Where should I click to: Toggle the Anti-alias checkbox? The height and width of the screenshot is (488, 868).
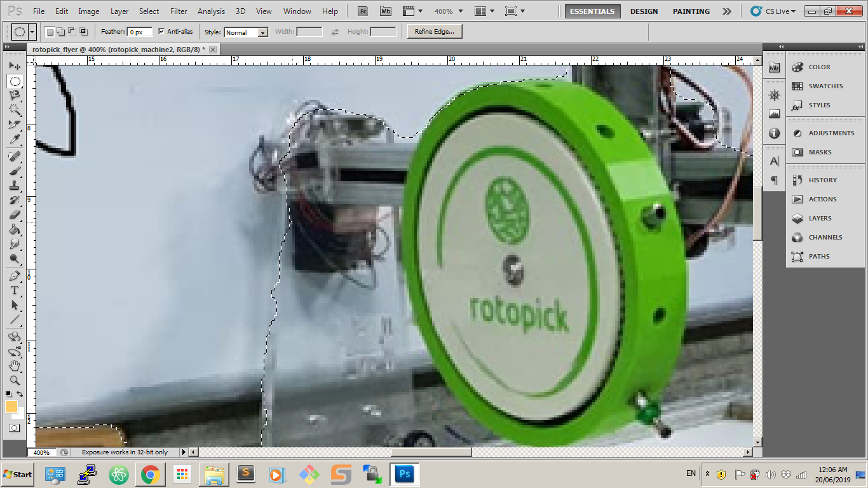pos(161,32)
